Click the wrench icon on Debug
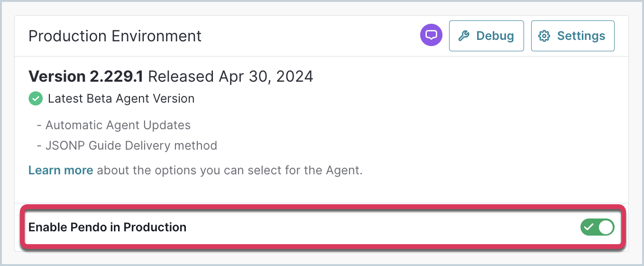Image resolution: width=644 pixels, height=266 pixels. pos(464,36)
